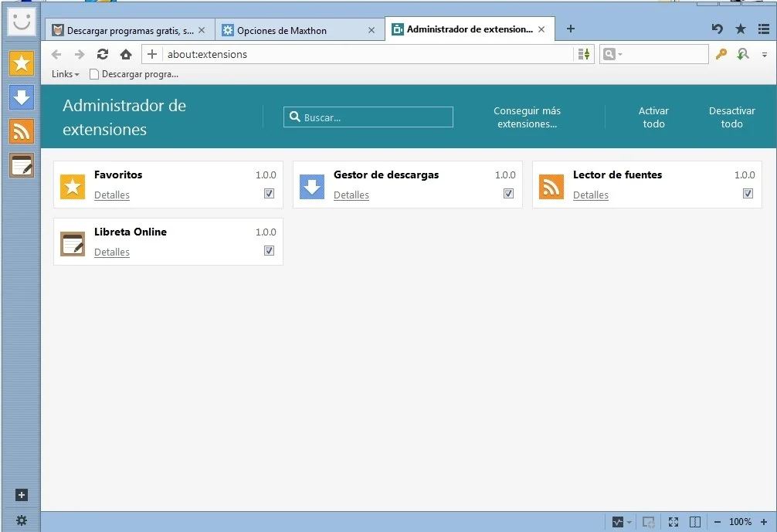Image resolution: width=777 pixels, height=532 pixels.
Task: Click the green arrow icon beside the key icon
Action: [x=742, y=54]
